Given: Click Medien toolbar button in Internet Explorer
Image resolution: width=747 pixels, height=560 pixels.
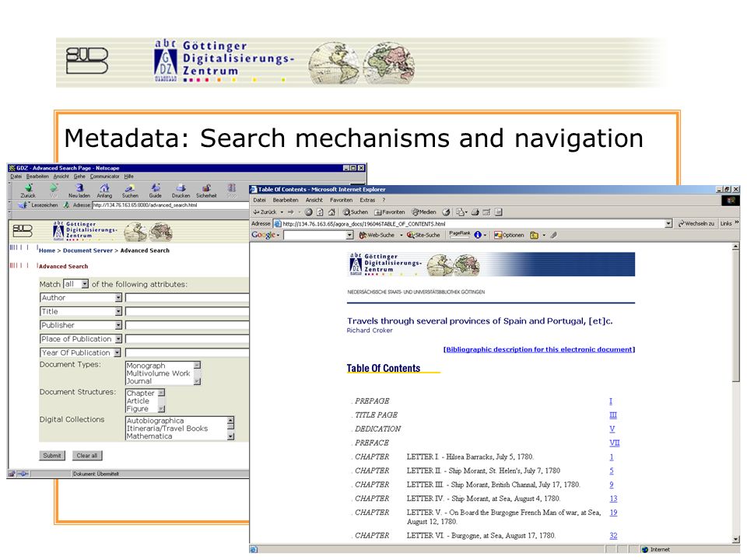Looking at the screenshot, I should tap(424, 212).
